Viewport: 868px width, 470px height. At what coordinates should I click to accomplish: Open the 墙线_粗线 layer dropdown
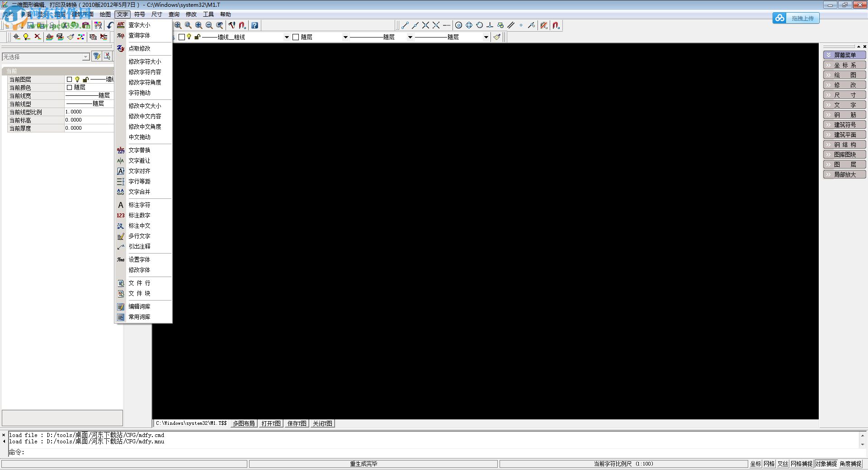(x=287, y=37)
